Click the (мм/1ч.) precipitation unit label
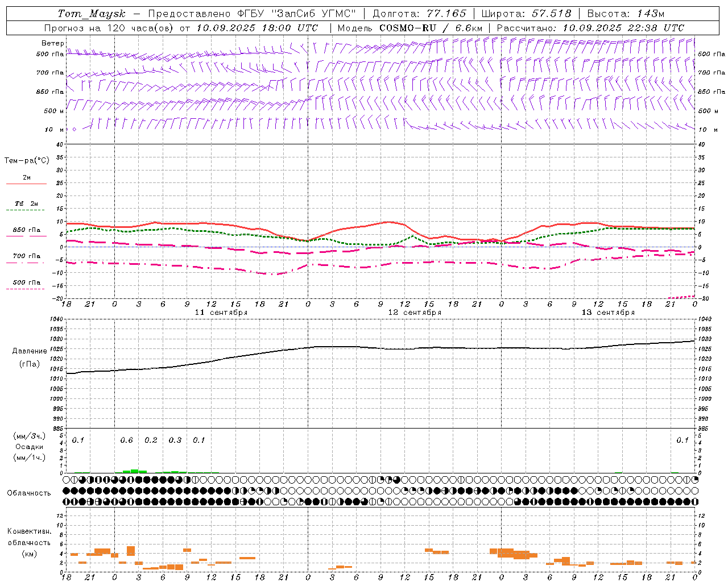Screen dimensions: 728x582 pyautogui.click(x=29, y=458)
